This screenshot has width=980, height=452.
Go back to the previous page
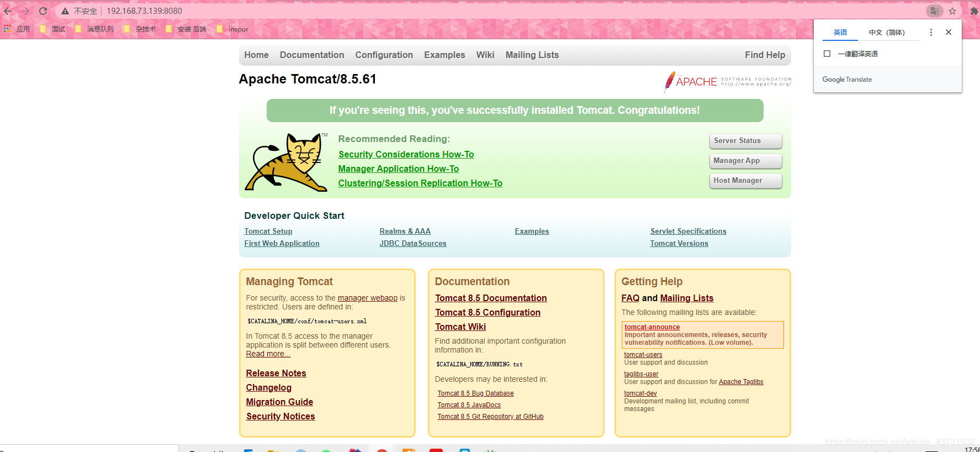pos(8,11)
